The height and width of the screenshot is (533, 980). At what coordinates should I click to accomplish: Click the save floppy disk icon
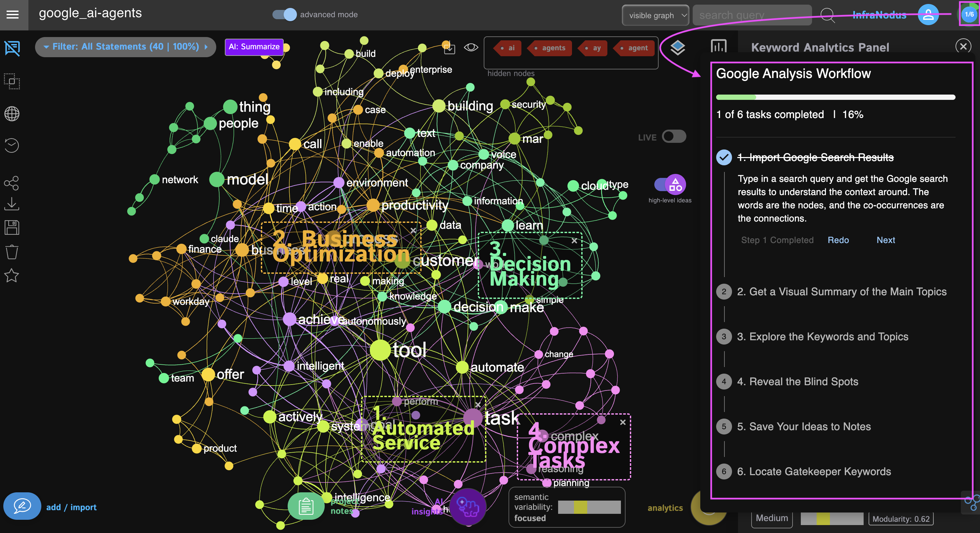coord(12,227)
